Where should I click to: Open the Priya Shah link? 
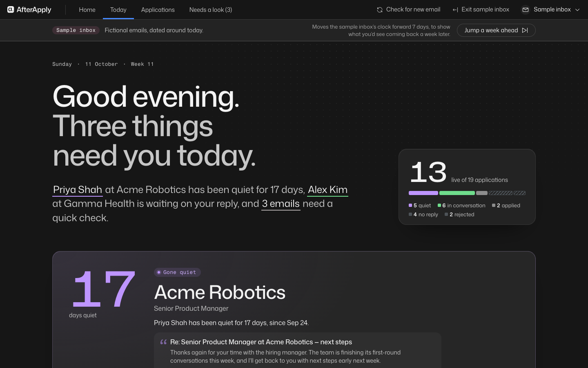78,190
